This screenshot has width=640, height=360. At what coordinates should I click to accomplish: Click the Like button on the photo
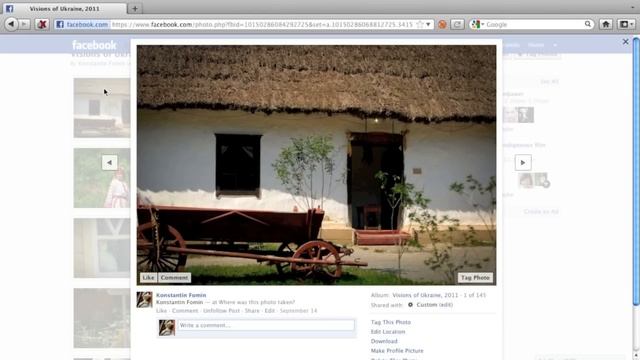[148, 278]
